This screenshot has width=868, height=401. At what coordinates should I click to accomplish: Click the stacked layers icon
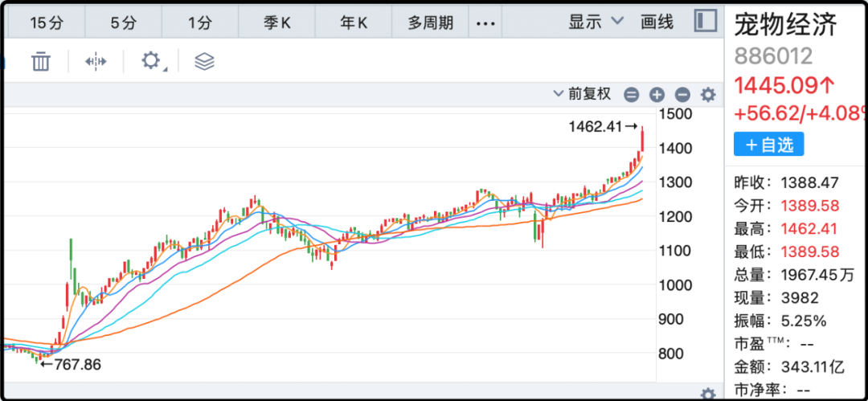[204, 61]
